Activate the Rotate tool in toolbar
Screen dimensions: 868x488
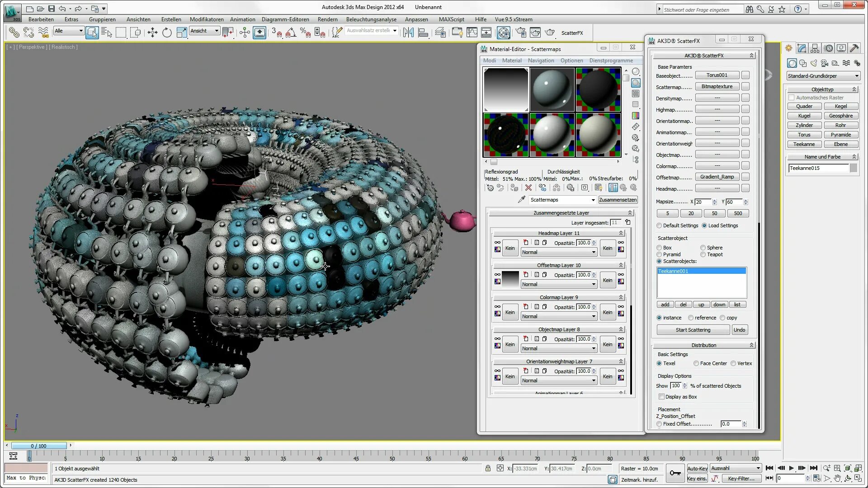point(167,32)
